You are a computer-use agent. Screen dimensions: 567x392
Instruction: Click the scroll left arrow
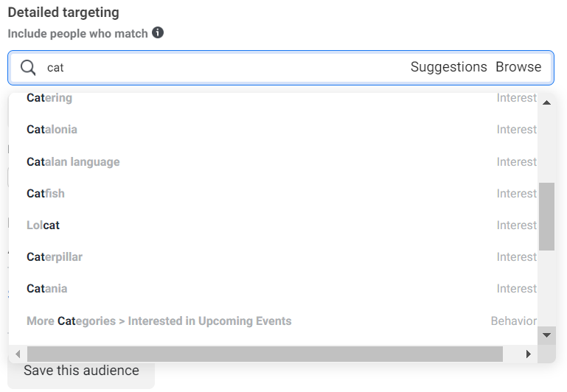18,354
